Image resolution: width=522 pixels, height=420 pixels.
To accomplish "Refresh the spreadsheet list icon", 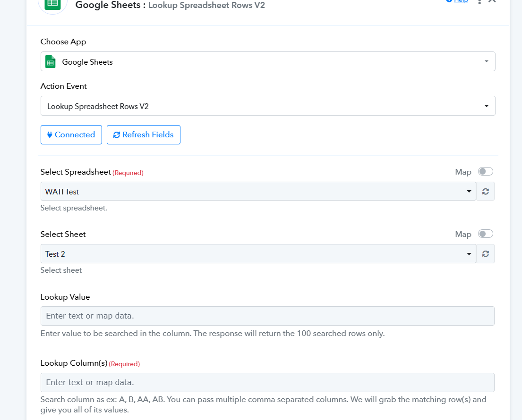I will [485, 191].
